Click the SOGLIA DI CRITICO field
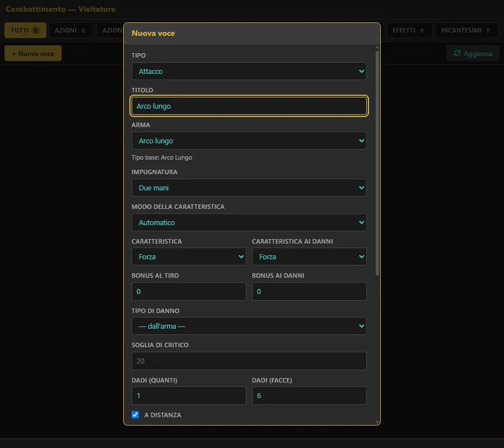504x448 pixels. 249,361
